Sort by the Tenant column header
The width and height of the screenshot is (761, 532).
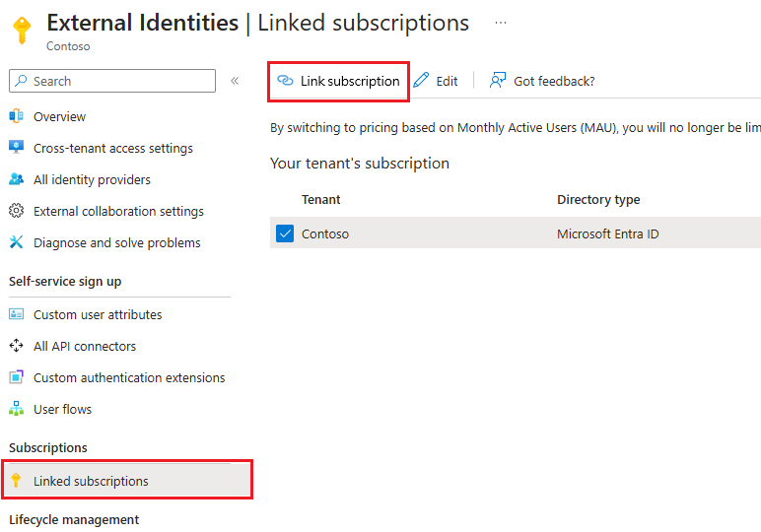pyautogui.click(x=320, y=200)
